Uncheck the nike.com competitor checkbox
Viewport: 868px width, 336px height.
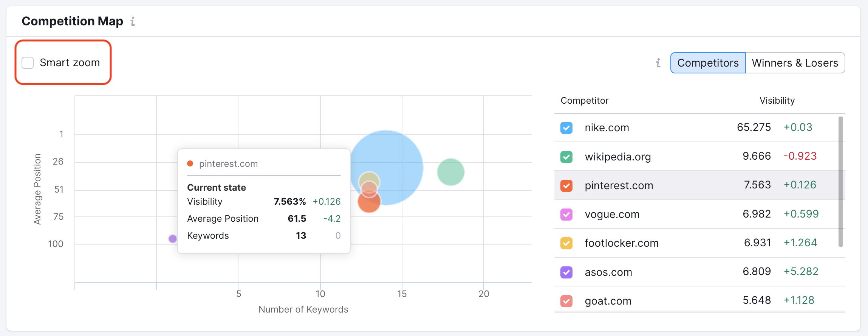[566, 128]
